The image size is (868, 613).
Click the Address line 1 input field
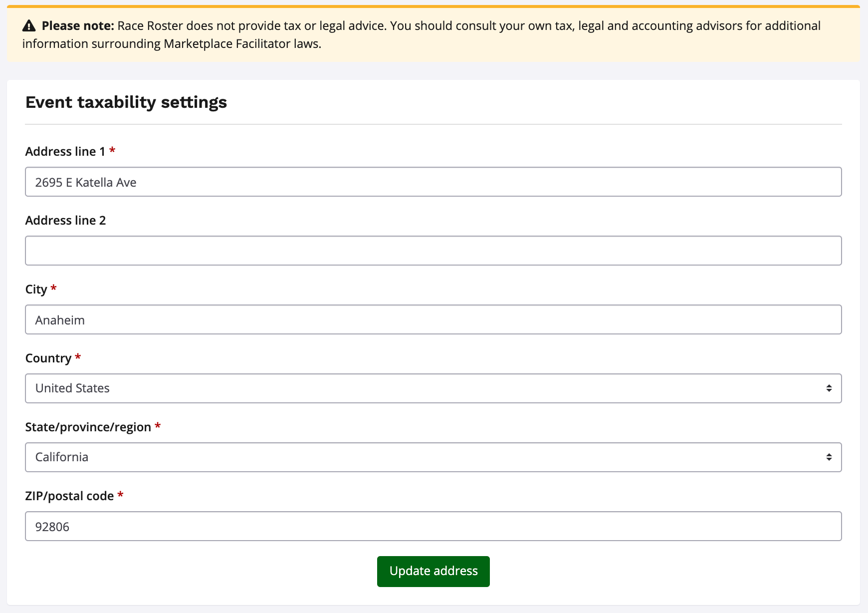coord(433,182)
